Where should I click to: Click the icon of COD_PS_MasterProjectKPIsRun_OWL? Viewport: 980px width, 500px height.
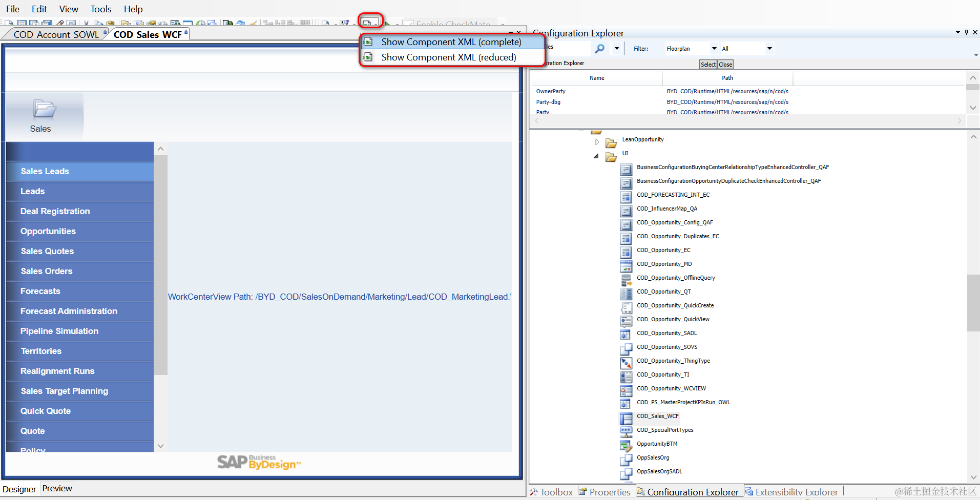click(626, 404)
